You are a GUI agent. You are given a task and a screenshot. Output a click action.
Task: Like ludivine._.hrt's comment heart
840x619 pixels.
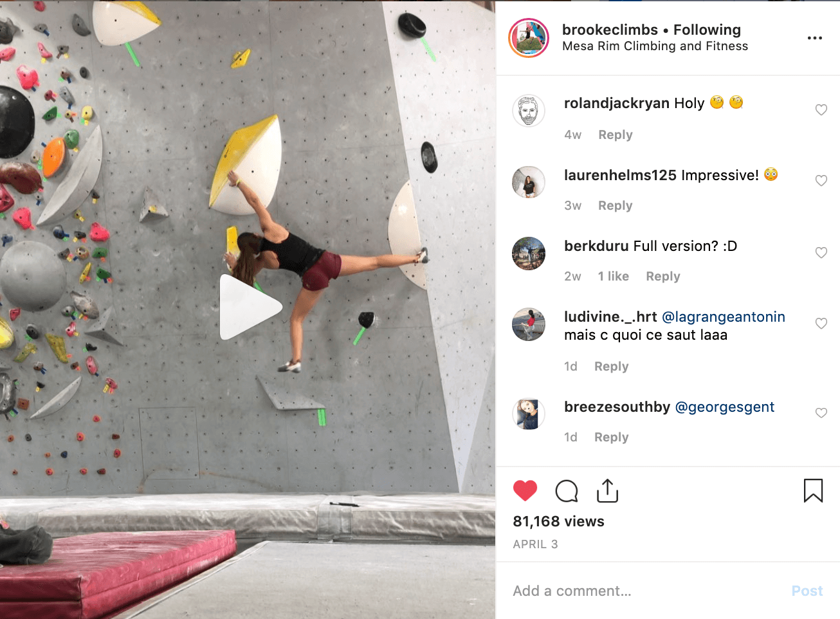(821, 324)
